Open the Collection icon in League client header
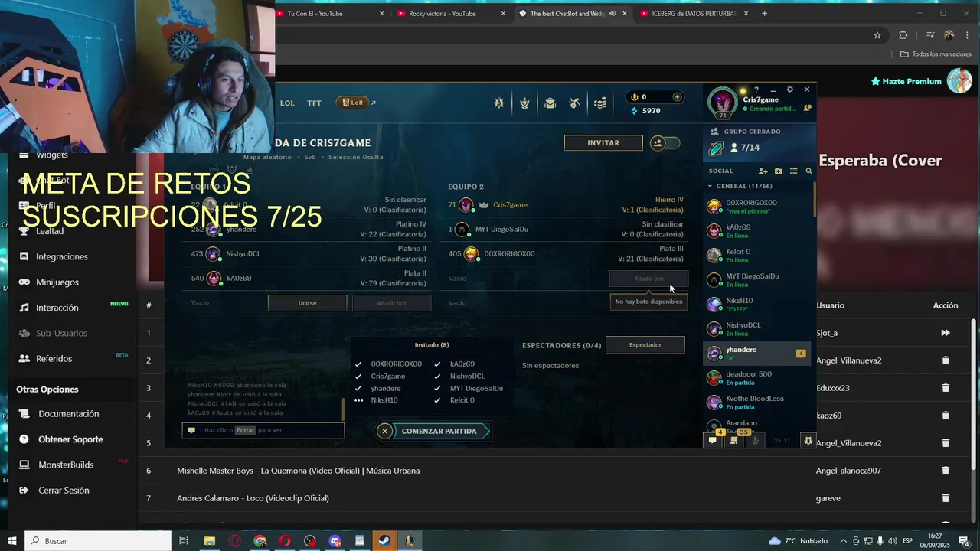 tap(550, 103)
